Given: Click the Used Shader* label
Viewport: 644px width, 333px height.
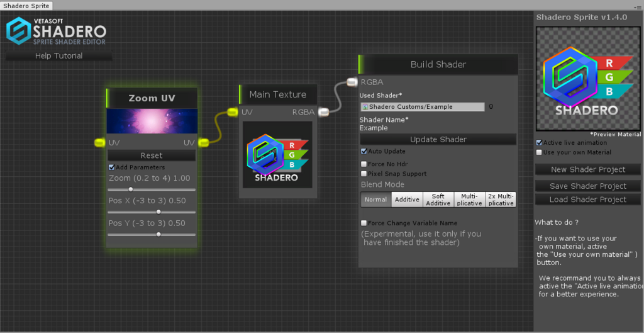Looking at the screenshot, I should [x=380, y=96].
